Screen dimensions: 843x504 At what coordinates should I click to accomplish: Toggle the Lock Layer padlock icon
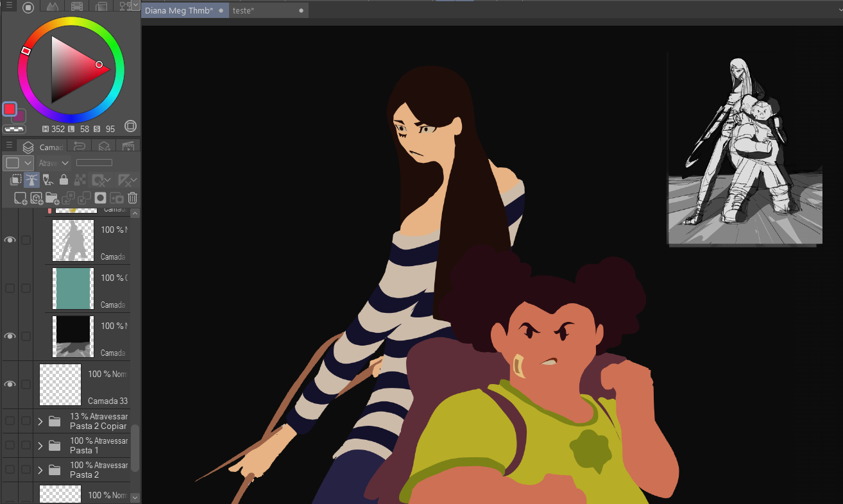pyautogui.click(x=64, y=180)
